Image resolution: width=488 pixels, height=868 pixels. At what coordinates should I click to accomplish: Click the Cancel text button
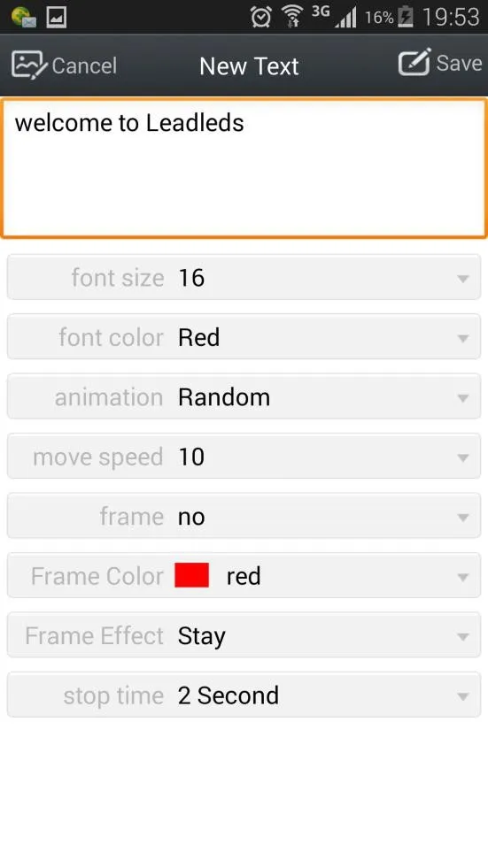[x=84, y=65]
